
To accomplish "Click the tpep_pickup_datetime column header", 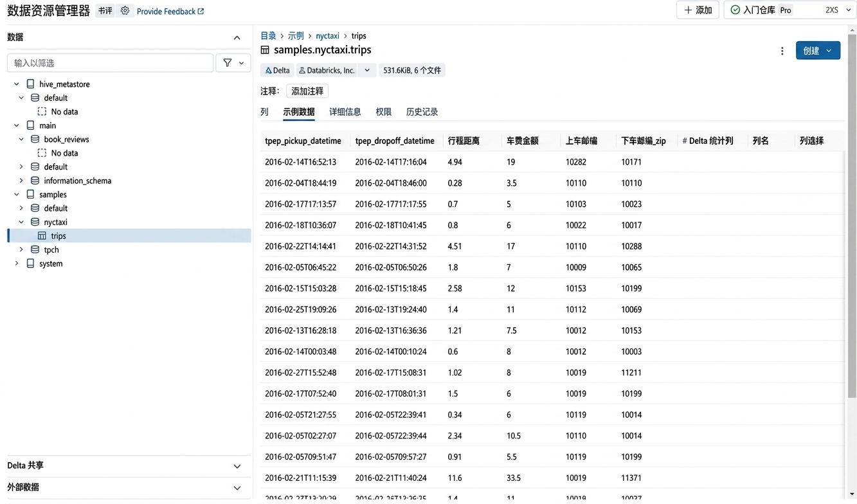I will pyautogui.click(x=303, y=141).
